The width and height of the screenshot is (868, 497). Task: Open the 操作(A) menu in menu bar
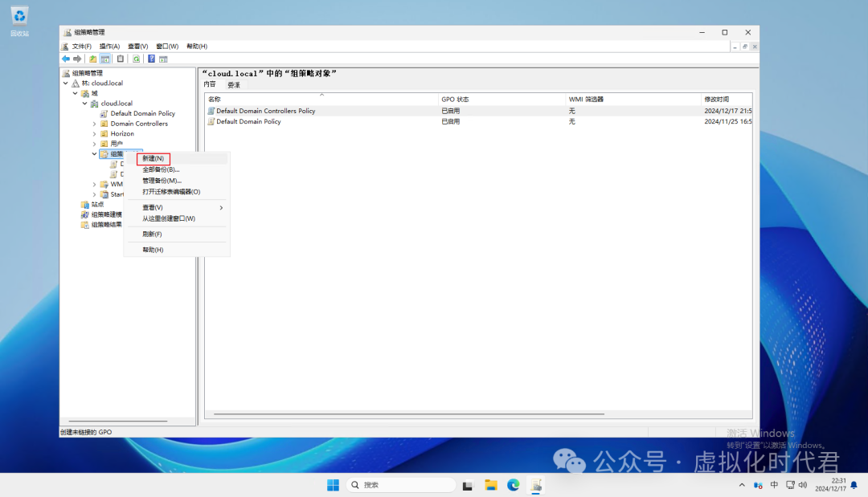pos(109,47)
